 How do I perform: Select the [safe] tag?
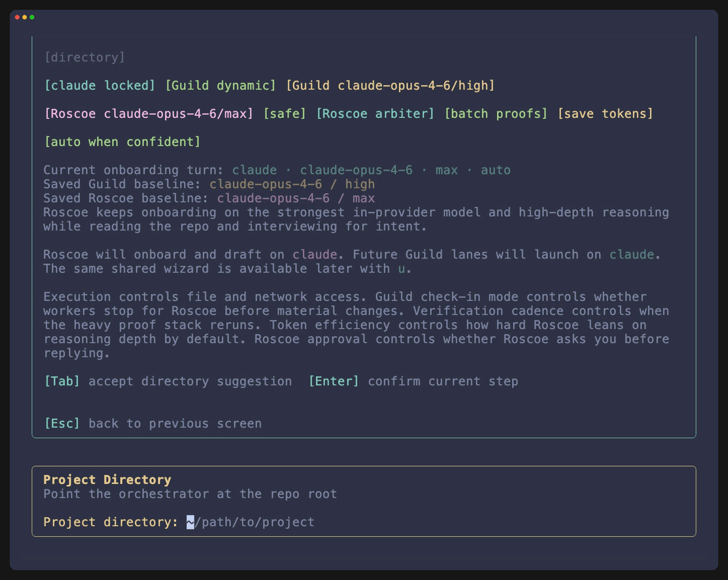tap(285, 114)
